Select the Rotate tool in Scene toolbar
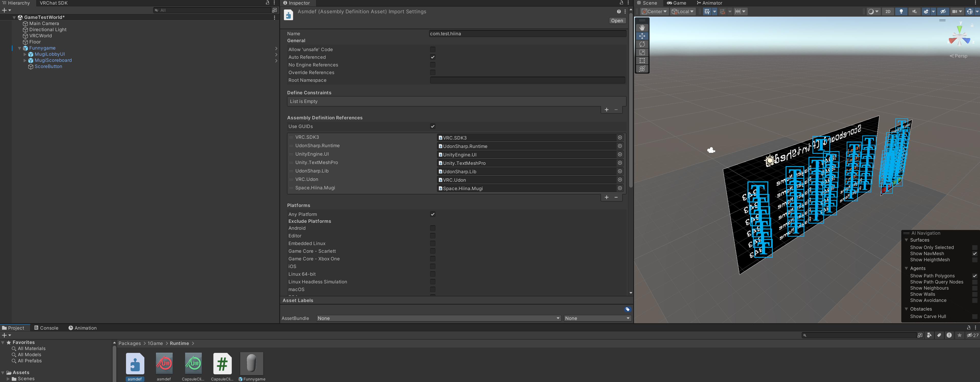 coord(642,44)
